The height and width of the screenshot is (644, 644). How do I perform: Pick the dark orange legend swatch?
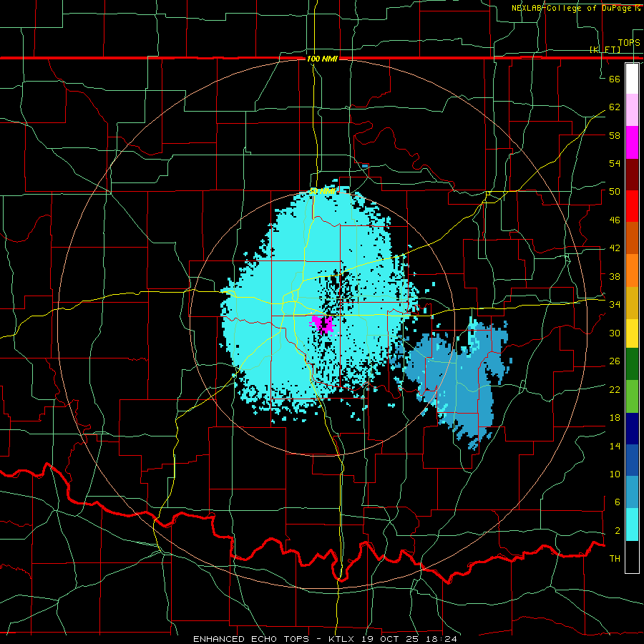[632, 238]
